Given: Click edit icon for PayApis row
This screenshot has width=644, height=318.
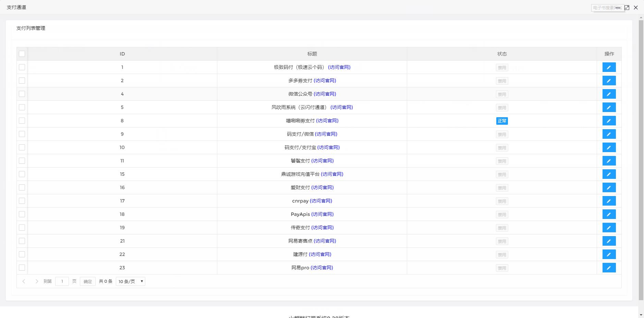Looking at the screenshot, I should 609,214.
